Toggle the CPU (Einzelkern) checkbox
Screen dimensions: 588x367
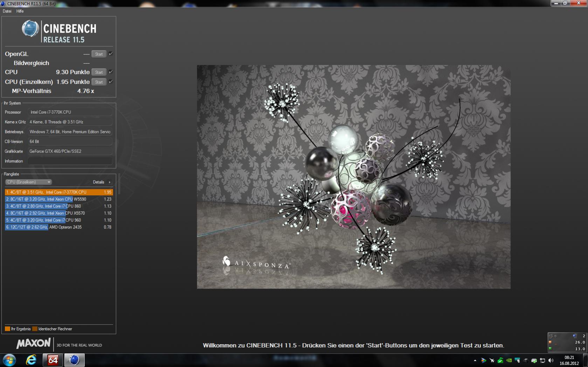(111, 82)
